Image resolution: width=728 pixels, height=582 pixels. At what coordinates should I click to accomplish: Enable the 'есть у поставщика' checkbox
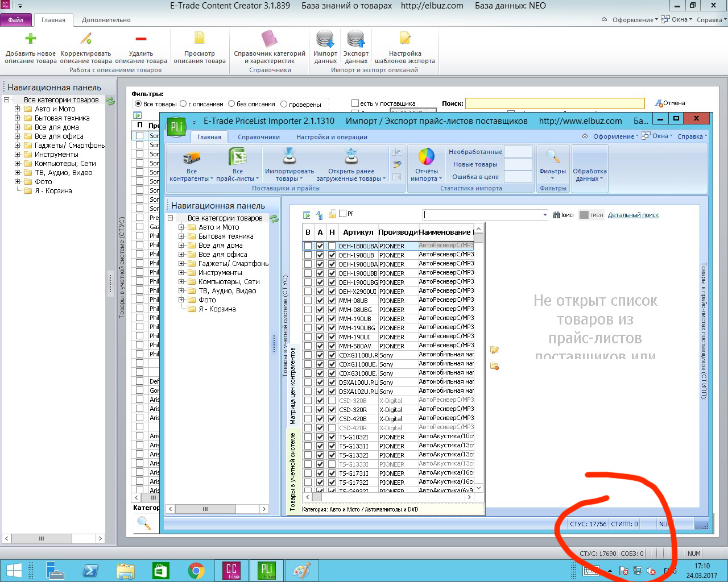pyautogui.click(x=355, y=103)
